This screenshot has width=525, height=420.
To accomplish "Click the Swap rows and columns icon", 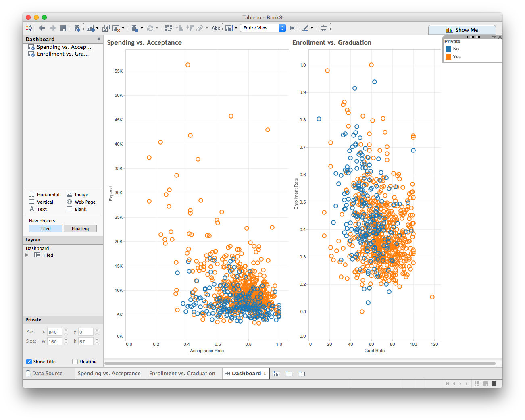I will click(x=169, y=28).
